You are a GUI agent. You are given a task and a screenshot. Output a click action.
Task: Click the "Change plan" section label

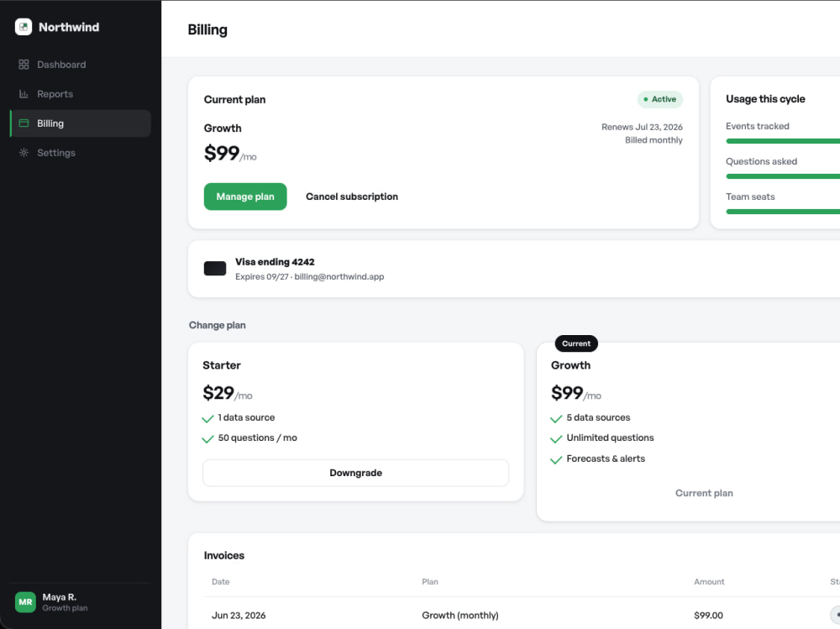coord(217,325)
